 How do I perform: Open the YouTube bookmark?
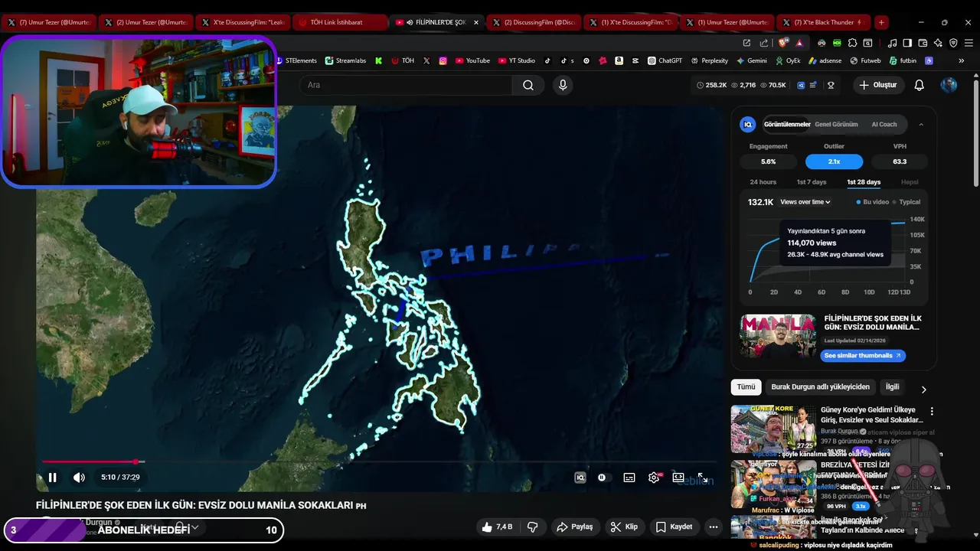(472, 60)
